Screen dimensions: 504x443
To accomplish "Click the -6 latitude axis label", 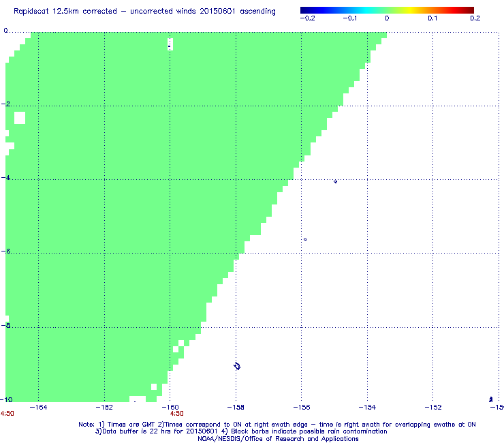I will click(5, 251).
